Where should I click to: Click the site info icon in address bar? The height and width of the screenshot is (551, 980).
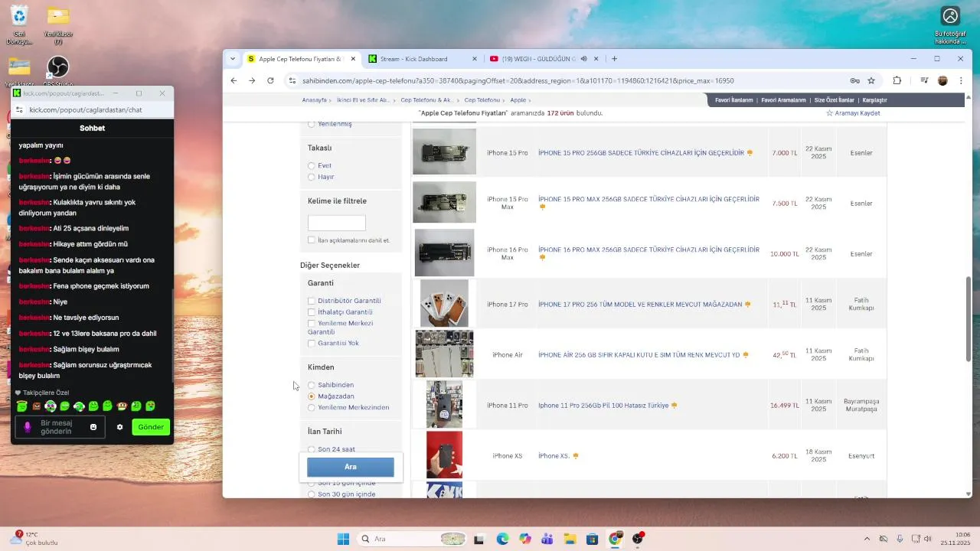click(x=292, y=80)
